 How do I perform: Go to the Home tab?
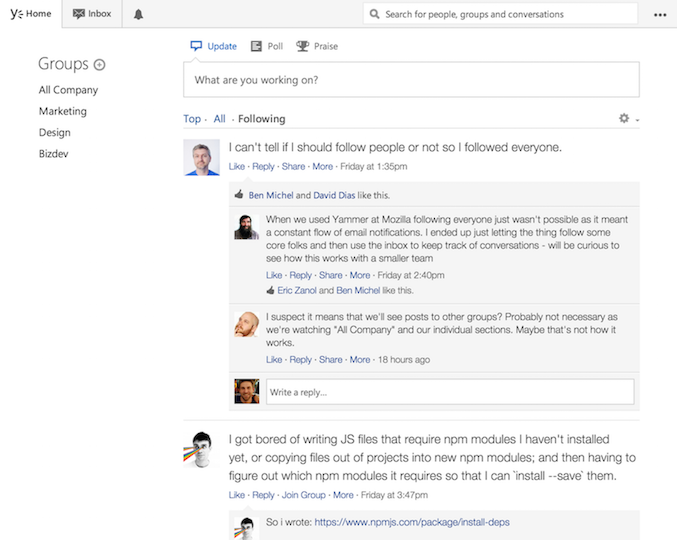(x=31, y=14)
